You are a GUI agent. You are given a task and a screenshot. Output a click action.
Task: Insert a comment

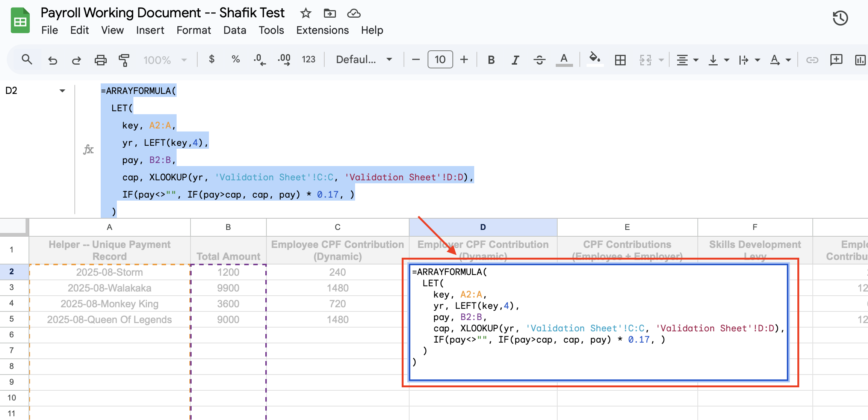(x=836, y=59)
